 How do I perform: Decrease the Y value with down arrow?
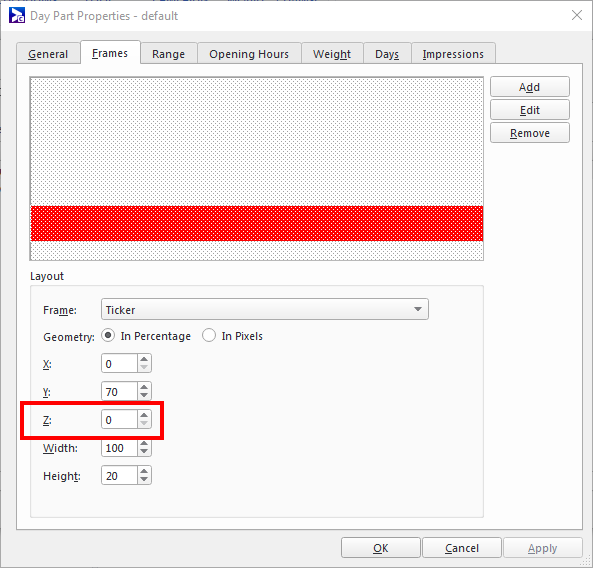(x=144, y=396)
